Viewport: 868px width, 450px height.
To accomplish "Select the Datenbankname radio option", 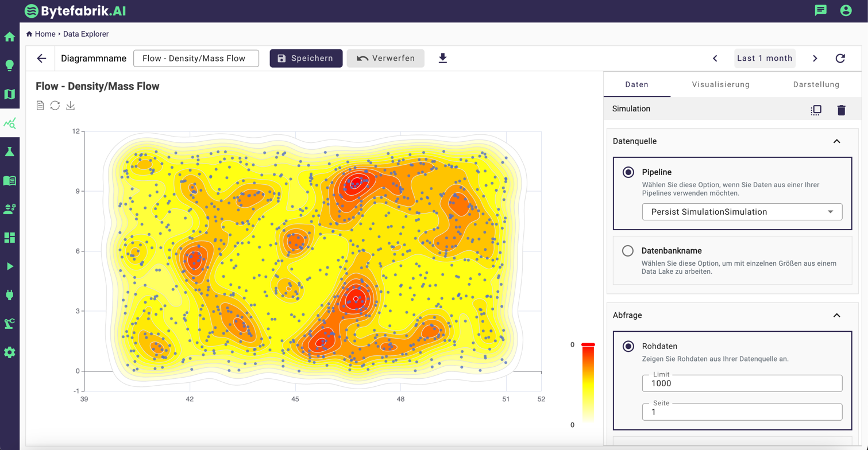I will coord(628,251).
